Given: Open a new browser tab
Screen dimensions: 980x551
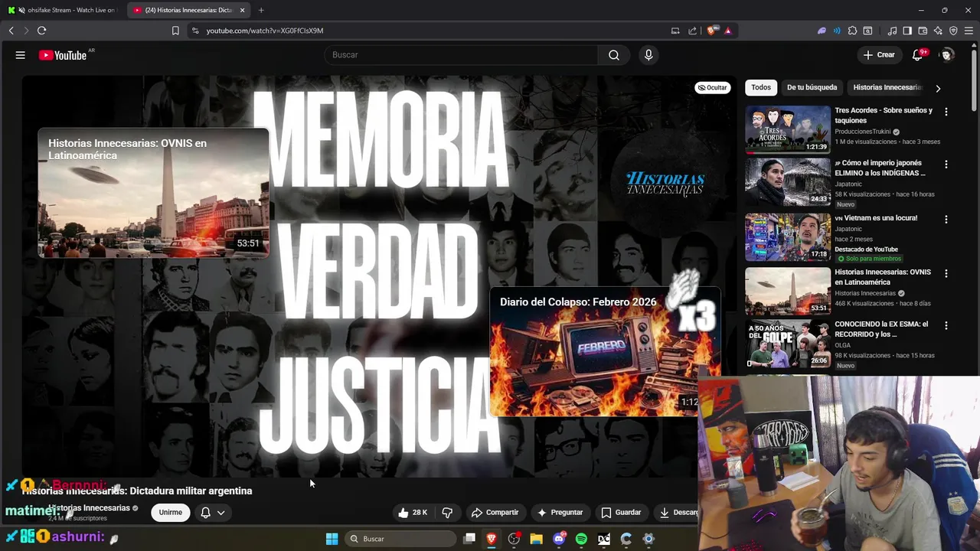Looking at the screenshot, I should (261, 10).
